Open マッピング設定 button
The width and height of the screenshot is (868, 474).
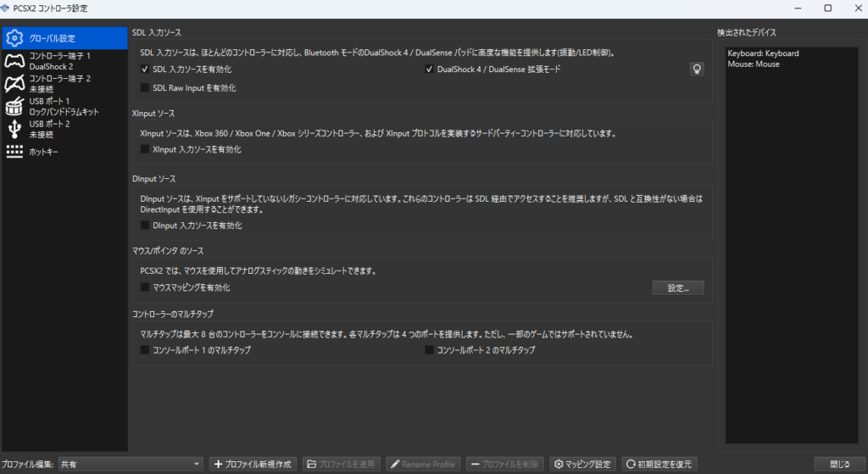pos(582,464)
